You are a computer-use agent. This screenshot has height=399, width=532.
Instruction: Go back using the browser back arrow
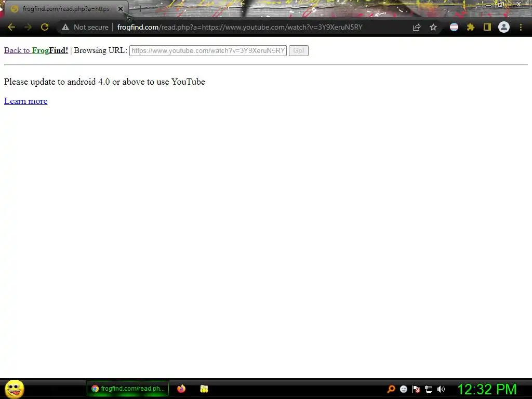click(11, 27)
